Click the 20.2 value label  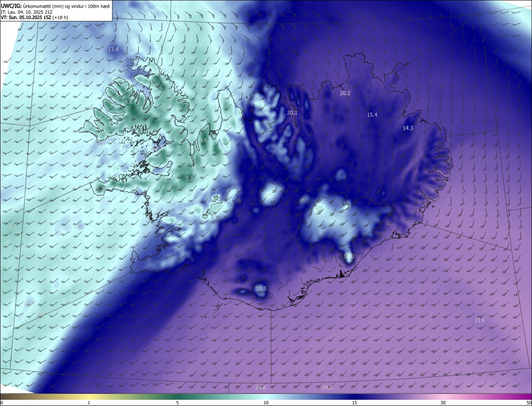click(x=345, y=93)
